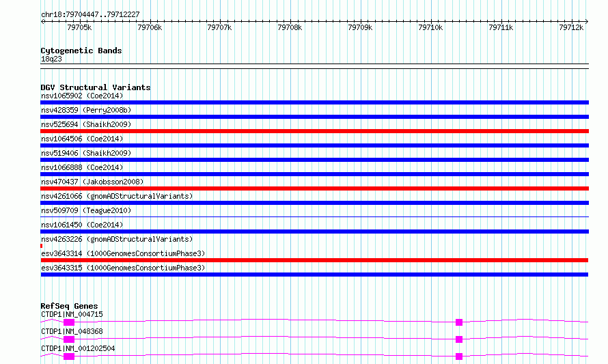
Task: Click the blue bar of nsv4261066
Action: click(x=314, y=203)
